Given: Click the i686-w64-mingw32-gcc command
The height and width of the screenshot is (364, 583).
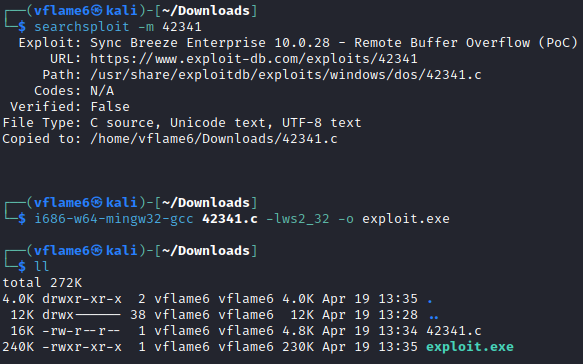Looking at the screenshot, I should (x=114, y=219).
